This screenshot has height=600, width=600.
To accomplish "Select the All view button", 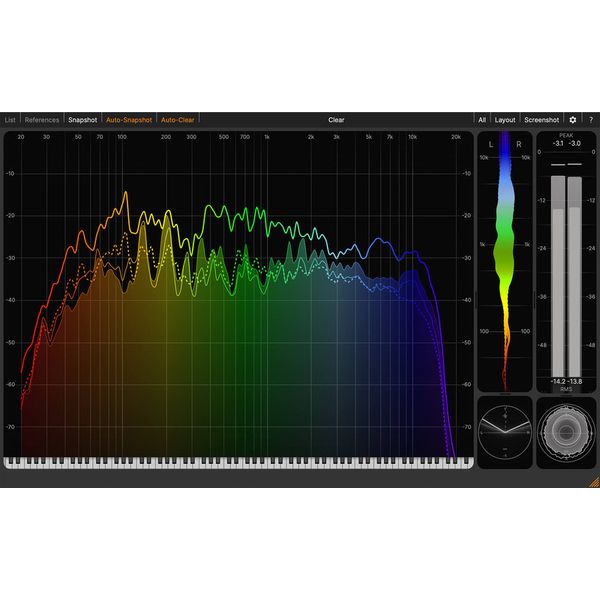I will tap(482, 120).
